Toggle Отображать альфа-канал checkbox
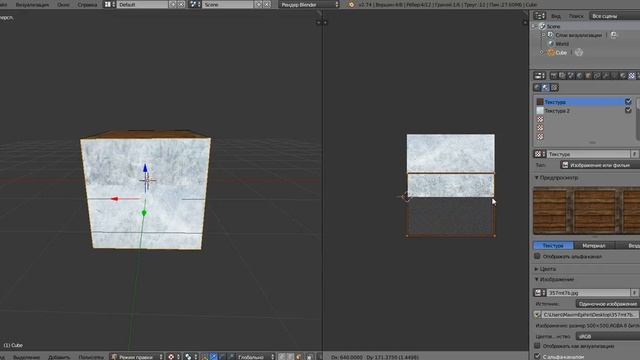The image size is (640, 360). click(537, 256)
